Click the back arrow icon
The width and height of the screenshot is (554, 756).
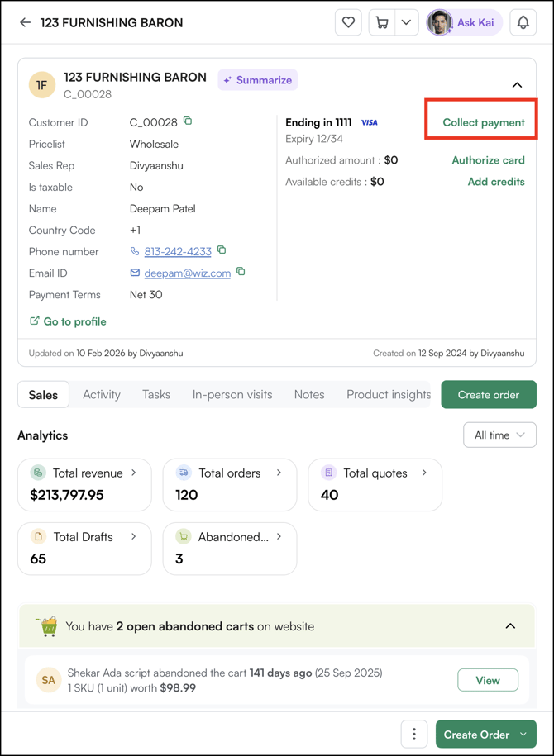point(25,22)
